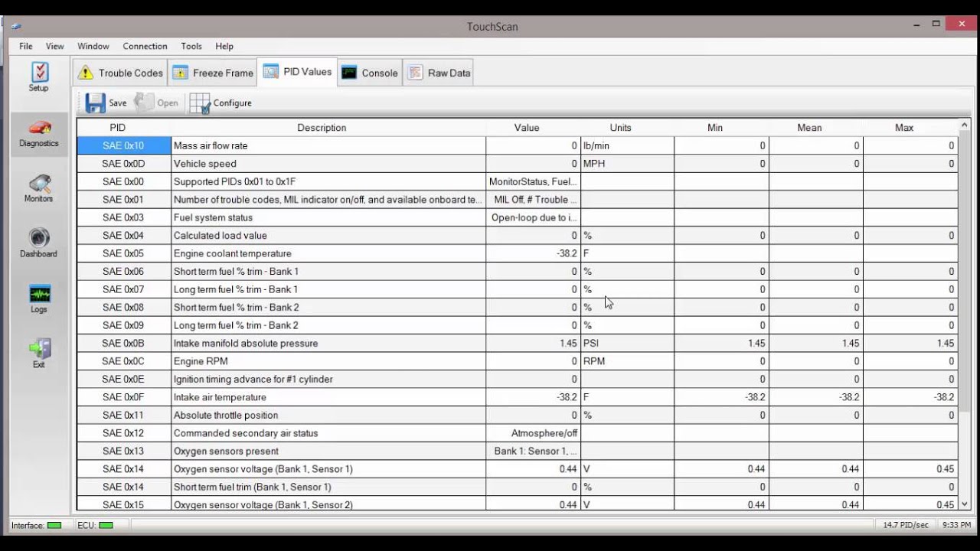980x551 pixels.
Task: Select the Engine coolant temperature description
Action: tap(328, 253)
